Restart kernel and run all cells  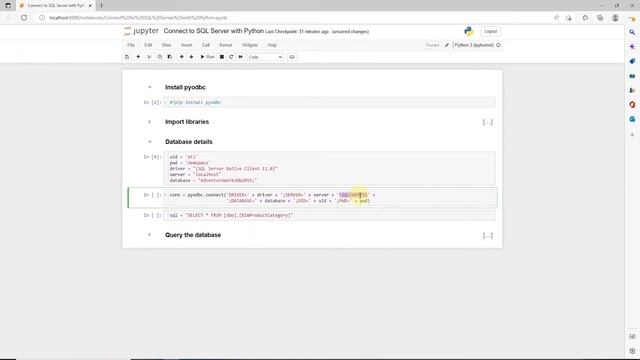(240, 57)
